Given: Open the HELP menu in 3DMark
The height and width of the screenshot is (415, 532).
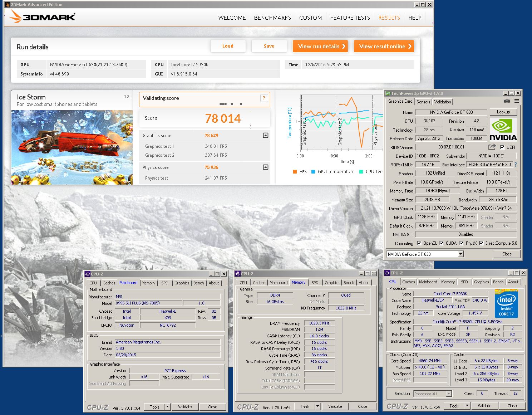Looking at the screenshot, I should tap(415, 18).
